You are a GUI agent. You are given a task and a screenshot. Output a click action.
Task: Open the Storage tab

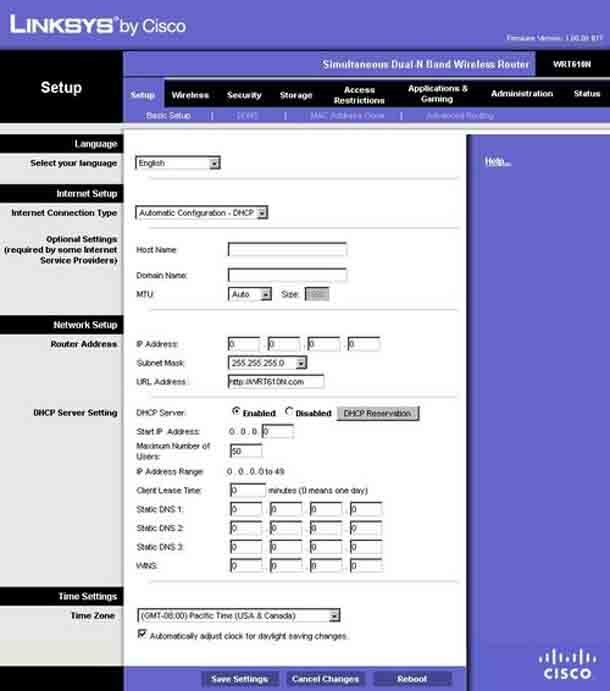(296, 95)
